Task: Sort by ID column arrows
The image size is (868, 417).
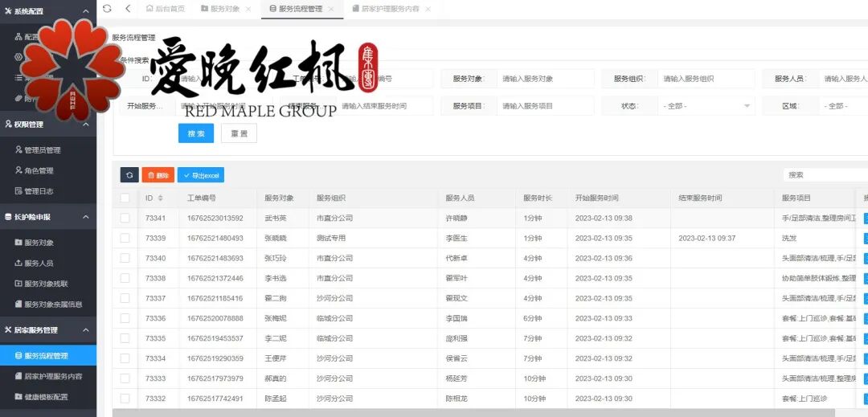Action: 161,198
